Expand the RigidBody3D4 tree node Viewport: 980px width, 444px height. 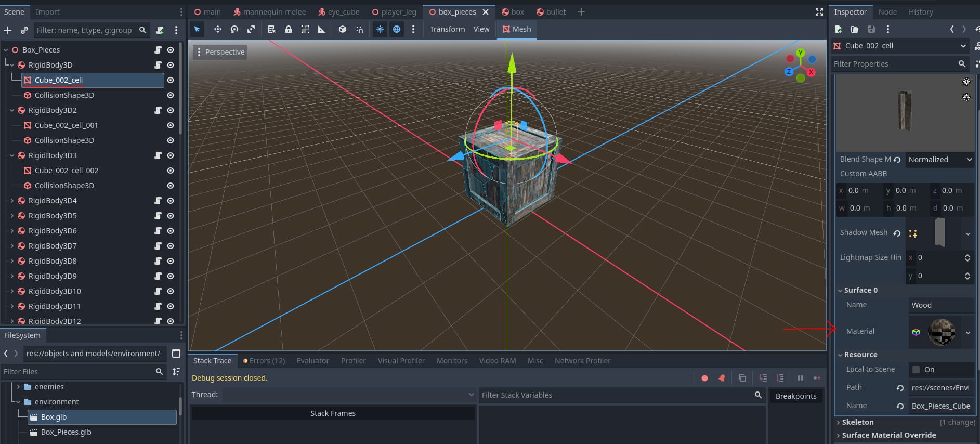click(12, 201)
